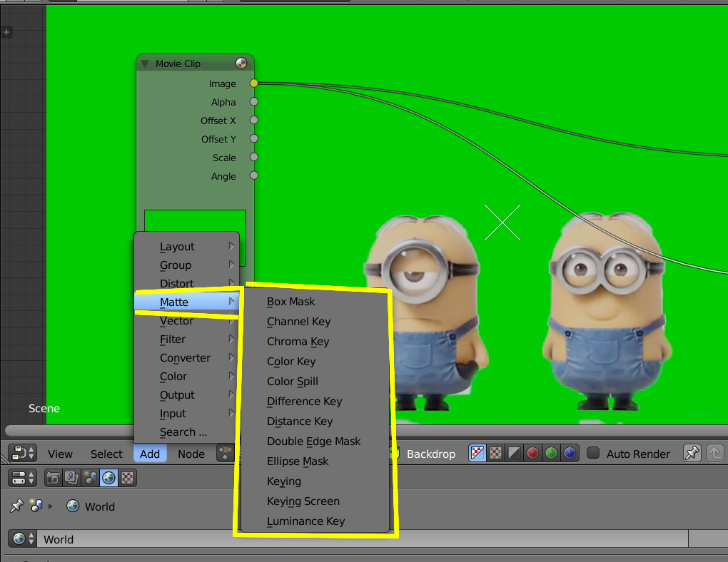Toggle the Backdrop checkbox
The height and width of the screenshot is (562, 728).
(395, 453)
